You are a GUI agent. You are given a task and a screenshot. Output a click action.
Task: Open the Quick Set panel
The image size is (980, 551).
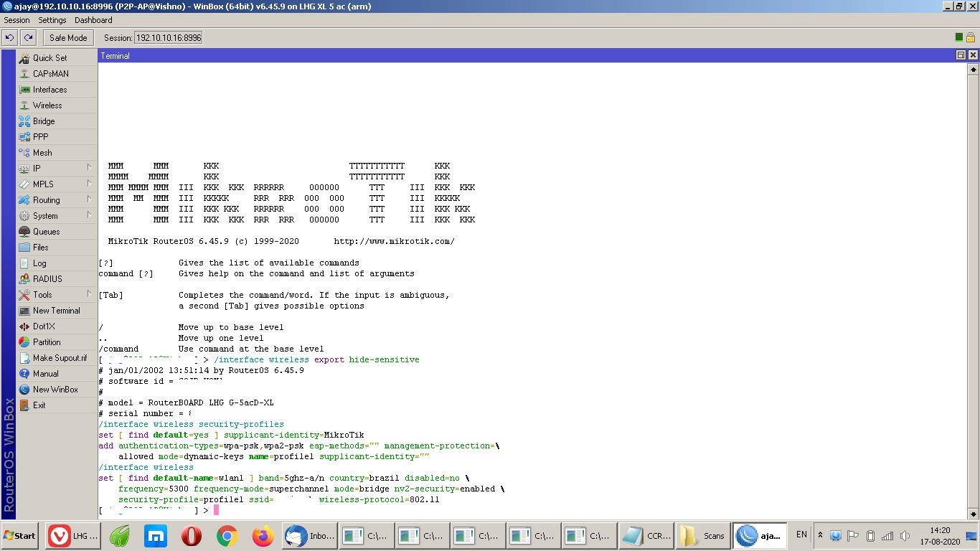click(x=50, y=58)
